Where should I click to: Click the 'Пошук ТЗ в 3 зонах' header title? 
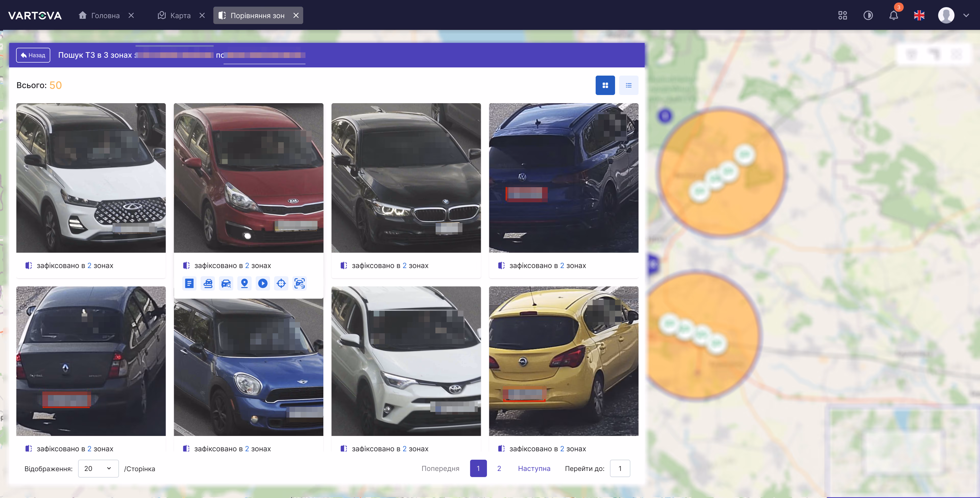click(95, 55)
